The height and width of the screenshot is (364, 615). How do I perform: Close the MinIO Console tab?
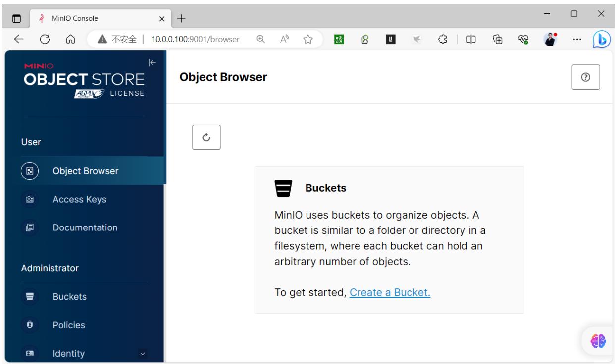pos(161,19)
